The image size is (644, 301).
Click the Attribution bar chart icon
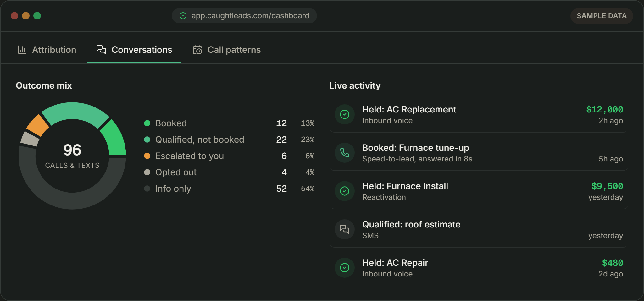[22, 50]
